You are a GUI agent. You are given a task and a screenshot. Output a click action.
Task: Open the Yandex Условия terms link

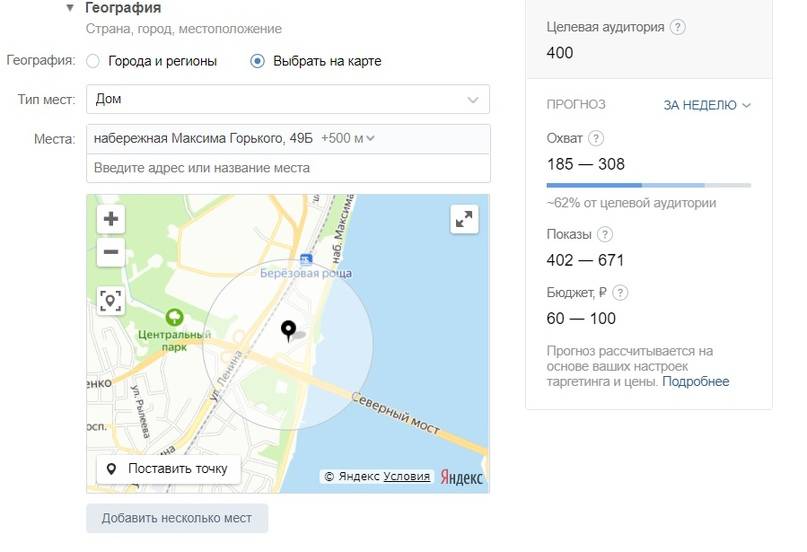[x=407, y=476]
